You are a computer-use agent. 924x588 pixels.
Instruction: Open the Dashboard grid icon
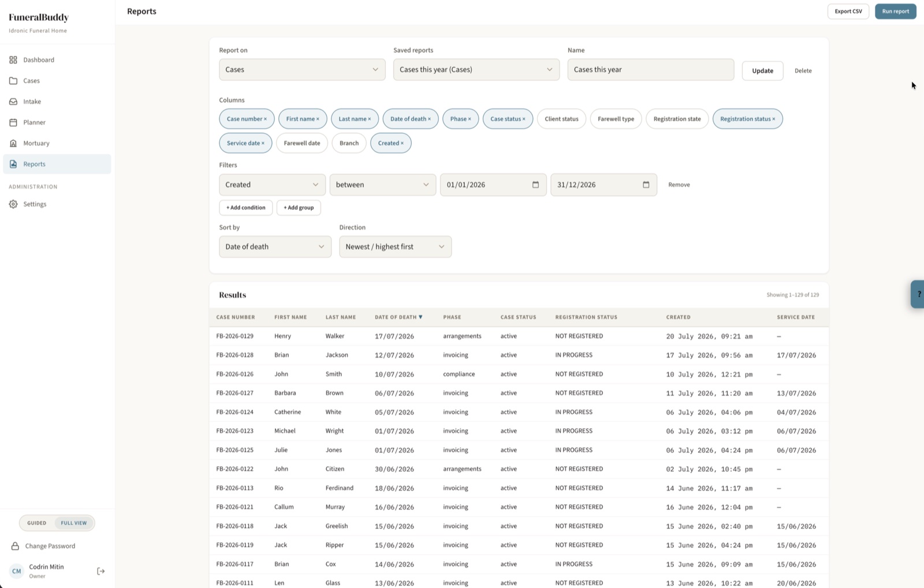(13, 60)
